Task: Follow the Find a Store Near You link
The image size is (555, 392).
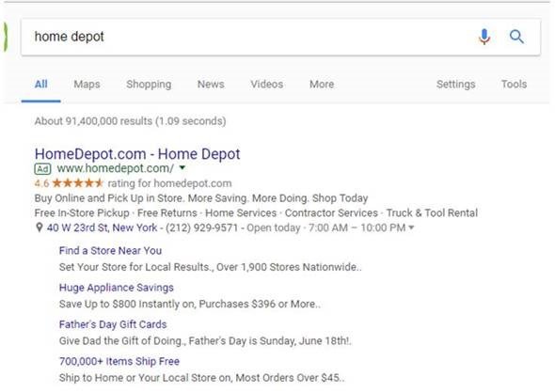Action: click(110, 250)
